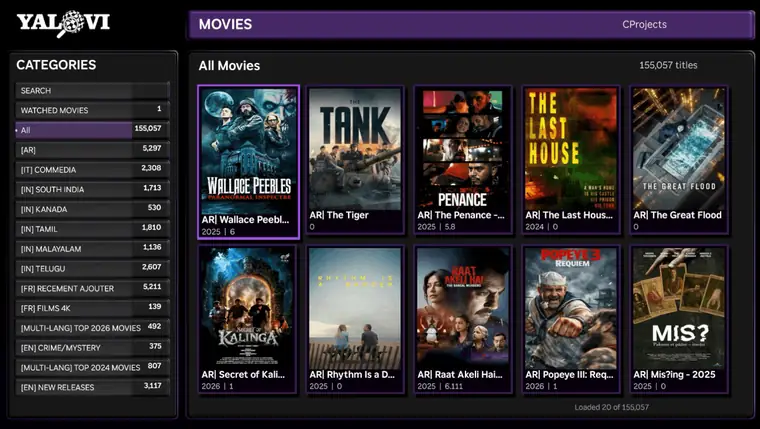This screenshot has height=429, width=760.
Task: Click the 'AR| Wallace Peebl...' title text
Action: click(x=245, y=220)
